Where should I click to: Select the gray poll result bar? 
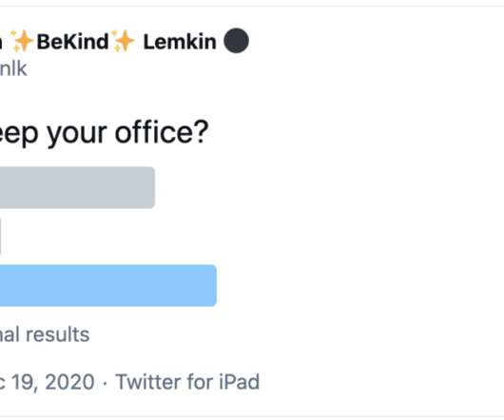pos(77,187)
